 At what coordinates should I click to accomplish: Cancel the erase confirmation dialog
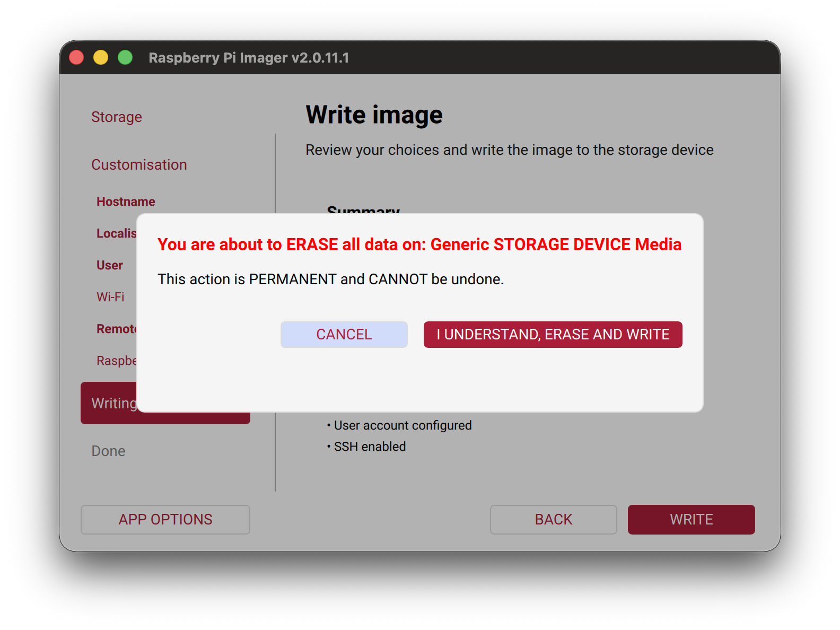(344, 335)
